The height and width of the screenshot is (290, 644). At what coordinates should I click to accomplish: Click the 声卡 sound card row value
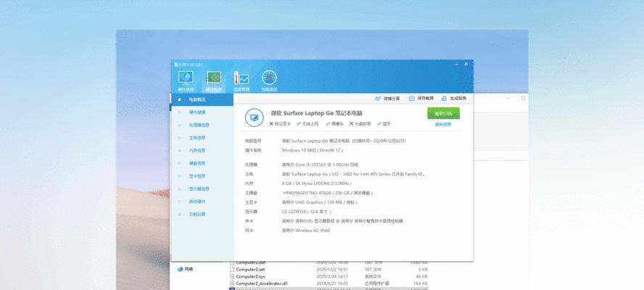point(342,221)
